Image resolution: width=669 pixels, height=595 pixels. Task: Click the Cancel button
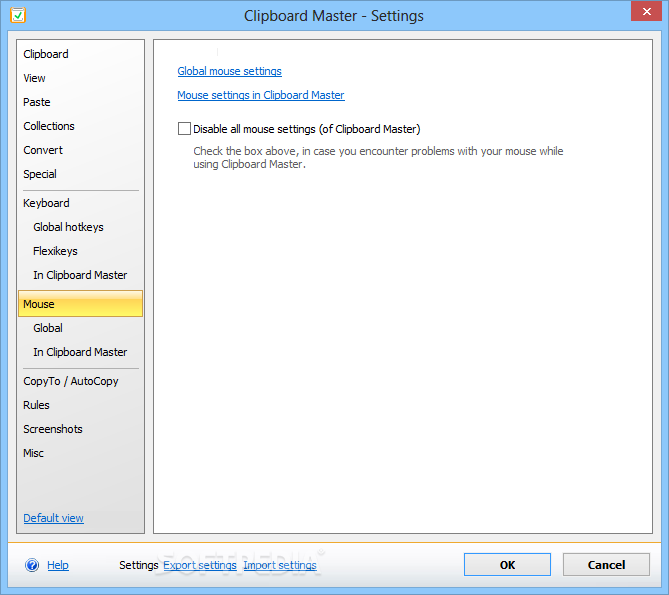click(606, 565)
